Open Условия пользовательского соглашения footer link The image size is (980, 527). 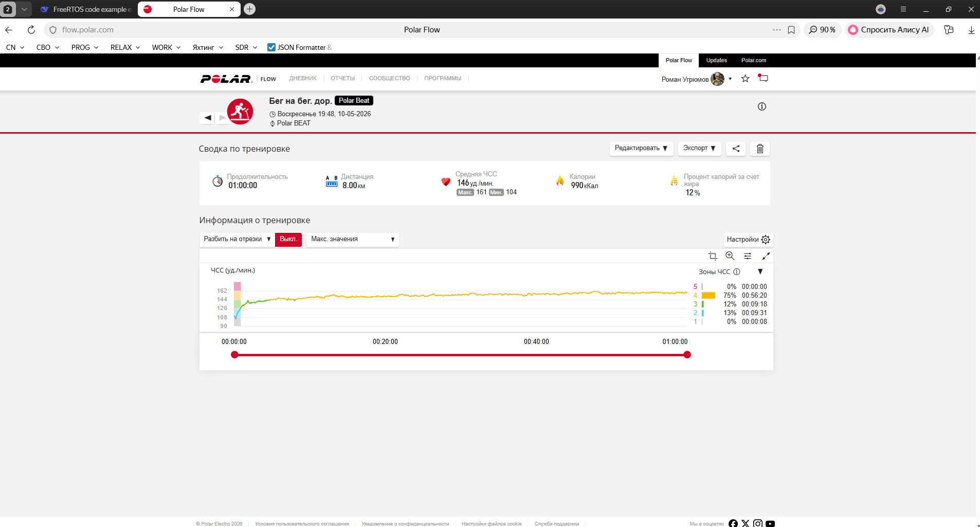302,524
